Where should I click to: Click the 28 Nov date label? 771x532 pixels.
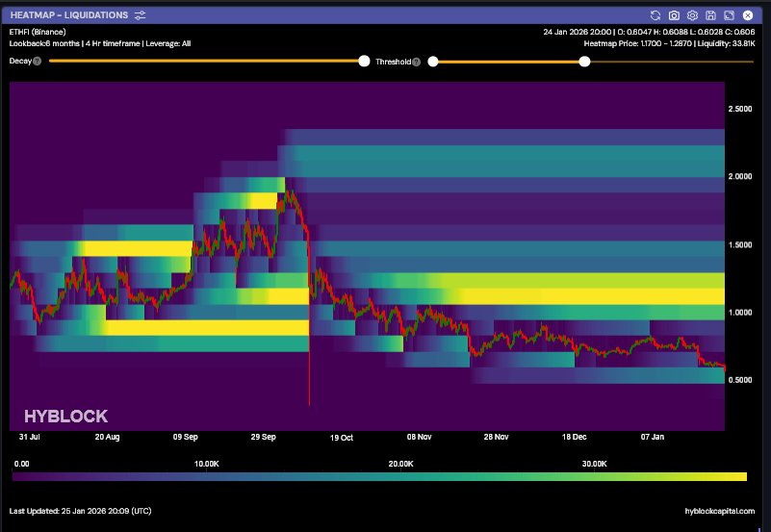[496, 437]
